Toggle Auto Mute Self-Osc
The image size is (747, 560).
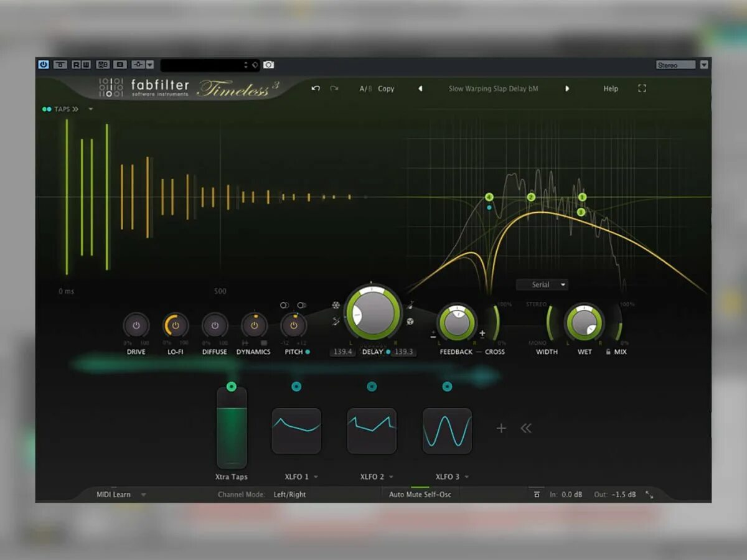(x=420, y=495)
